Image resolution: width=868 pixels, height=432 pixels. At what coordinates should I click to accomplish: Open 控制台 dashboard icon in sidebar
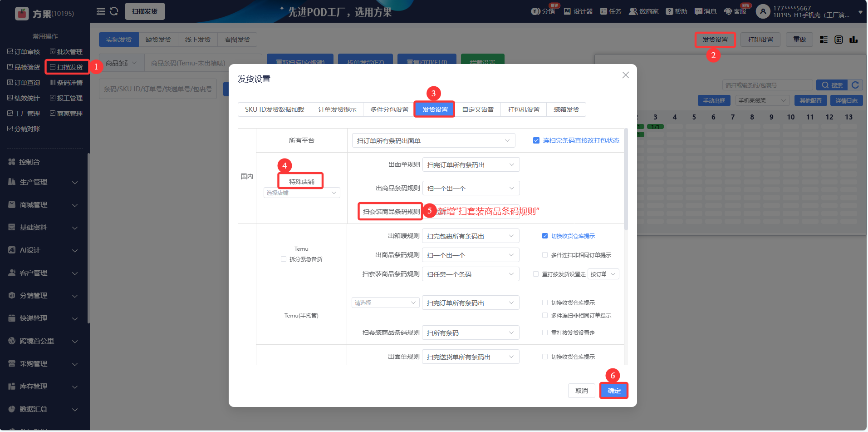[x=12, y=162]
